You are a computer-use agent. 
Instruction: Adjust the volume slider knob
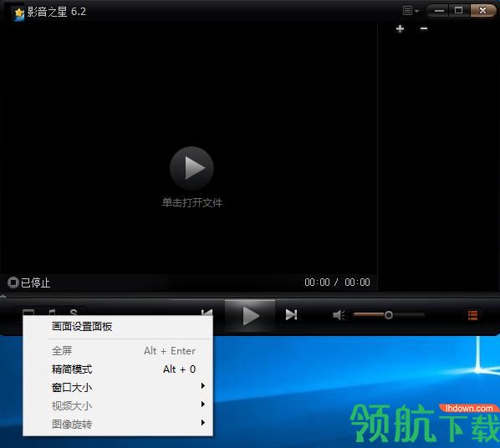point(389,315)
